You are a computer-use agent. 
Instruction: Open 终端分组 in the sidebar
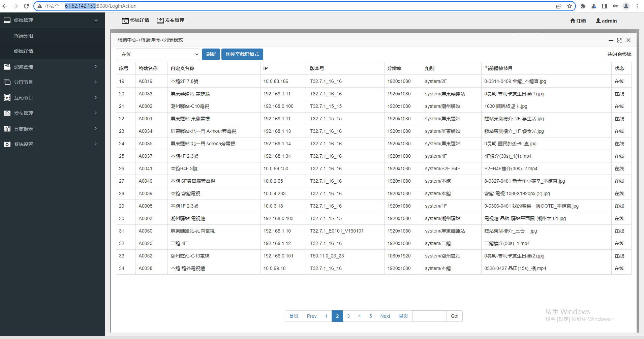click(x=24, y=36)
